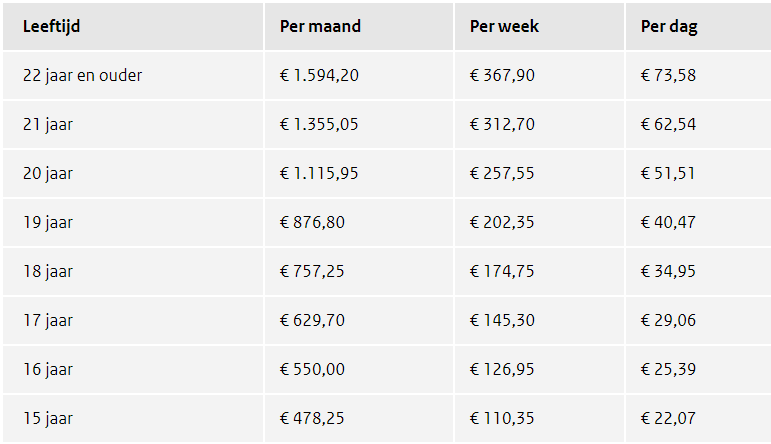
Task: Select the '20 jaar' row label
Action: pos(48,174)
